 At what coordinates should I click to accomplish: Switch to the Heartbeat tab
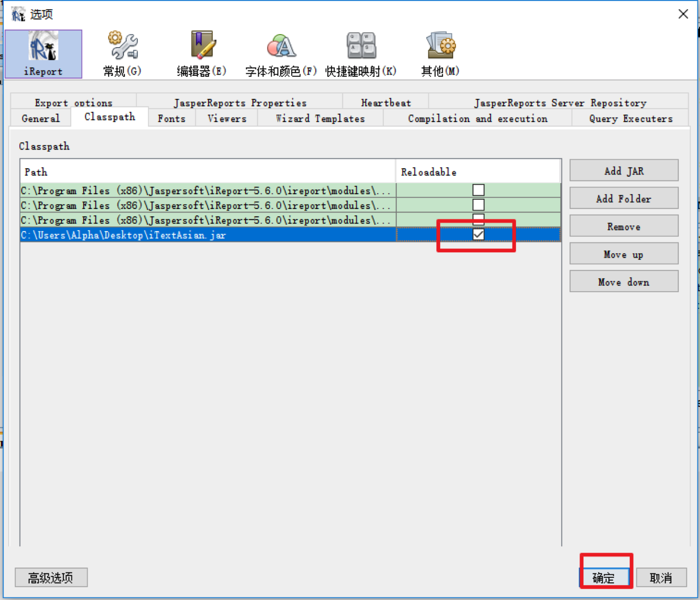point(386,101)
